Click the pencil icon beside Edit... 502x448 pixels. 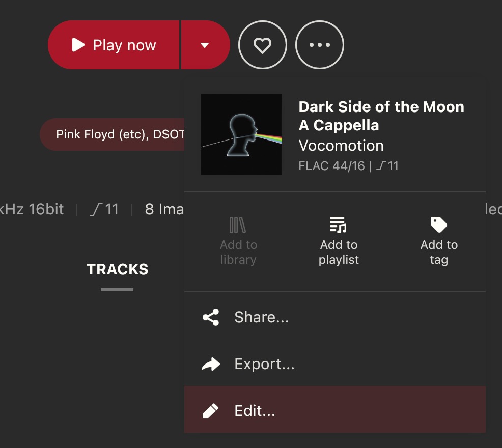pyautogui.click(x=211, y=411)
